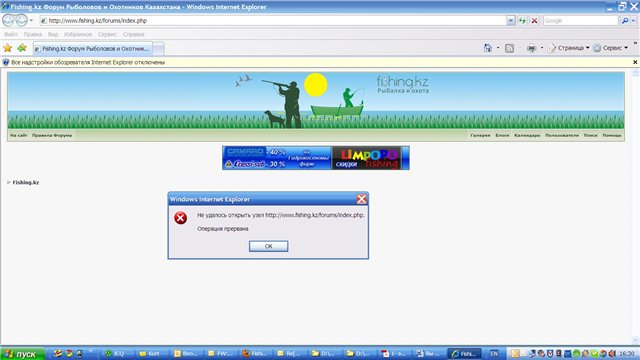
Task: Click the пуск Start button
Action: pyautogui.click(x=22, y=354)
